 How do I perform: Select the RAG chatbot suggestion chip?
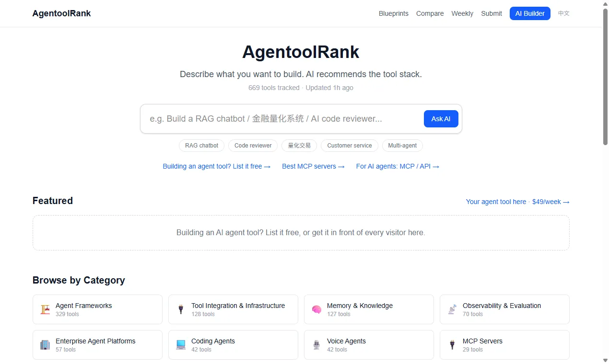[201, 146]
